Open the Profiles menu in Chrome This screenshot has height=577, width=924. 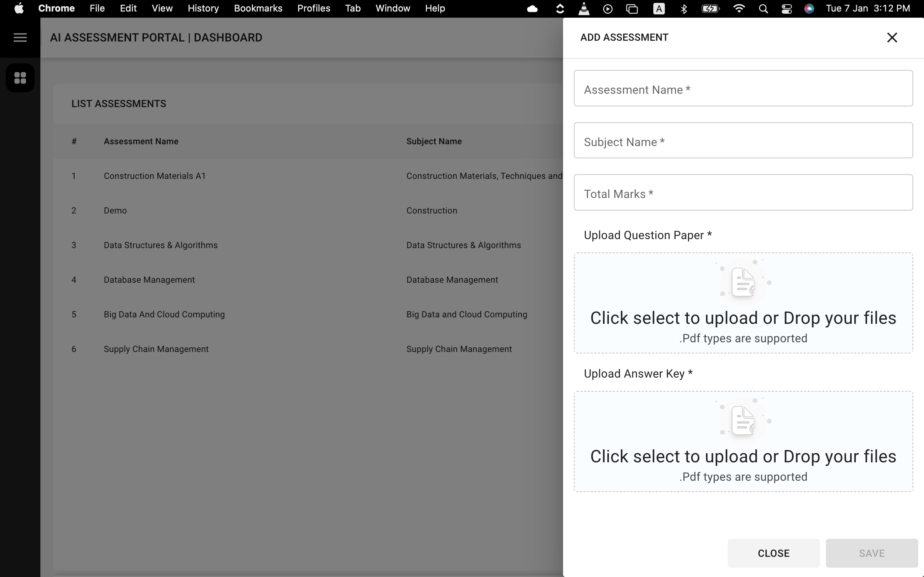313,8
